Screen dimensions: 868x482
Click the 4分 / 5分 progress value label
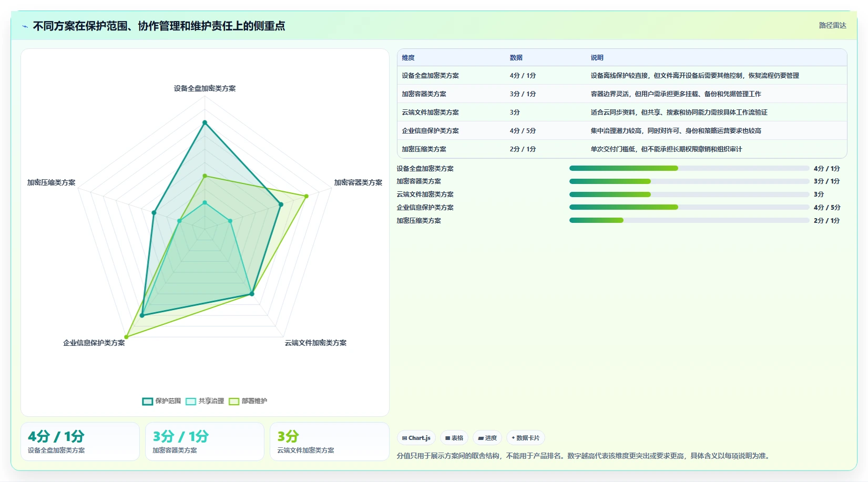827,208
